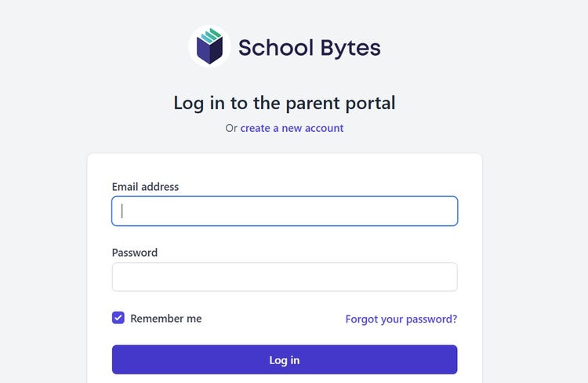Click the School Bytes brand name text

pyautogui.click(x=309, y=48)
